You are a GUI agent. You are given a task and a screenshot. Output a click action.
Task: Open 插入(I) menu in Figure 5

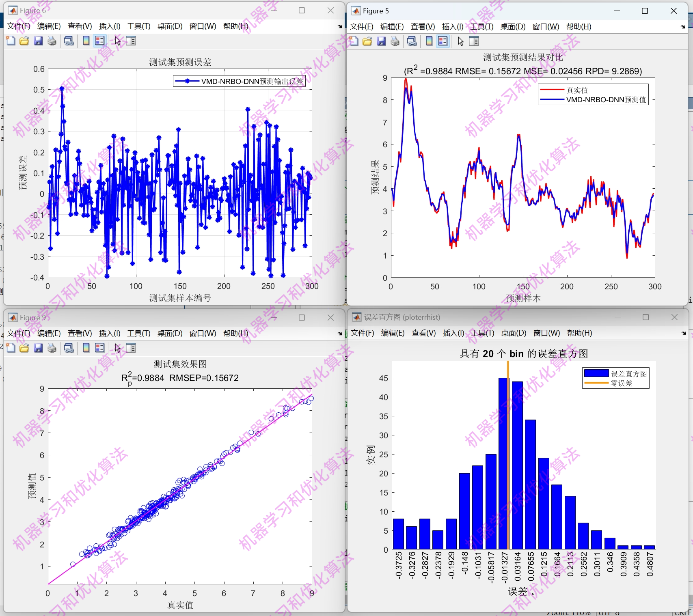point(453,27)
